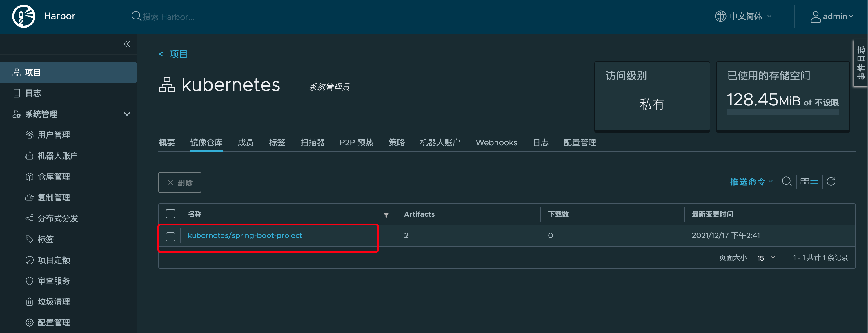The width and height of the screenshot is (868, 333).
Task: Open the P2P 预热 tab
Action: point(357,142)
